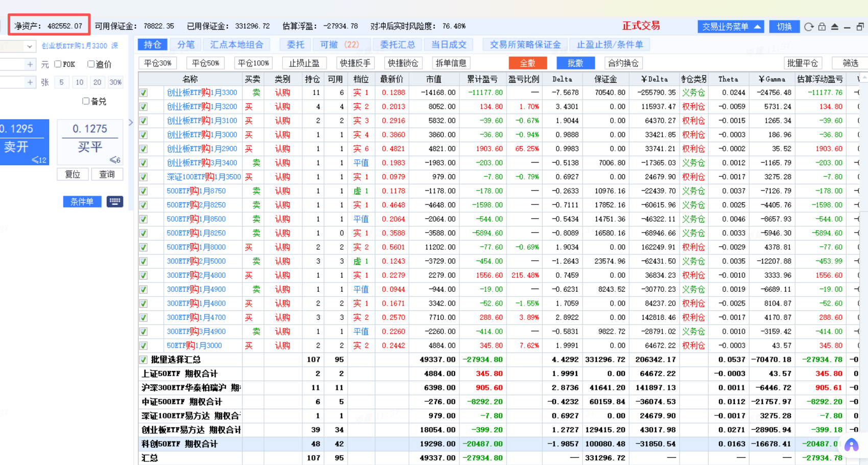Screen dimensions: 868x465
Task: Click the plus icon beside the 张 quantity field
Action: (x=30, y=82)
